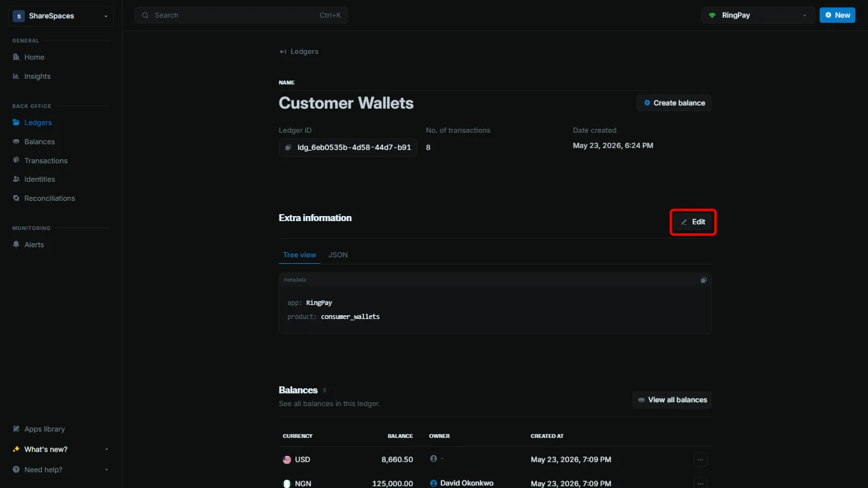Click the David Okonkwo owner name

467,483
